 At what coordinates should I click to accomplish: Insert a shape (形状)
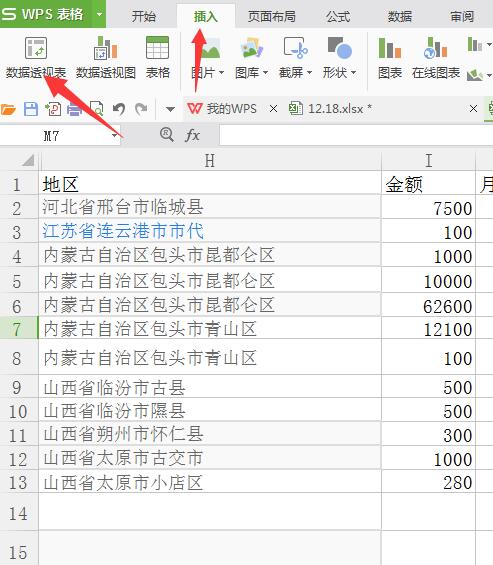pos(339,57)
